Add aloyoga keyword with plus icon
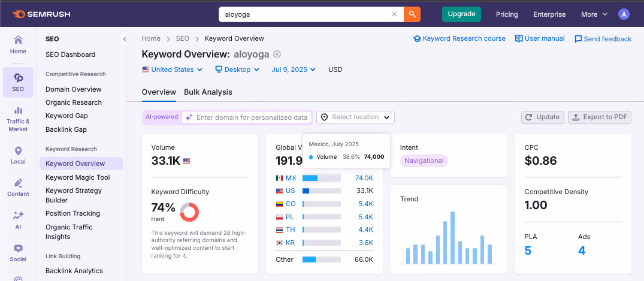Viewport: 644px width, 281px height. click(277, 55)
